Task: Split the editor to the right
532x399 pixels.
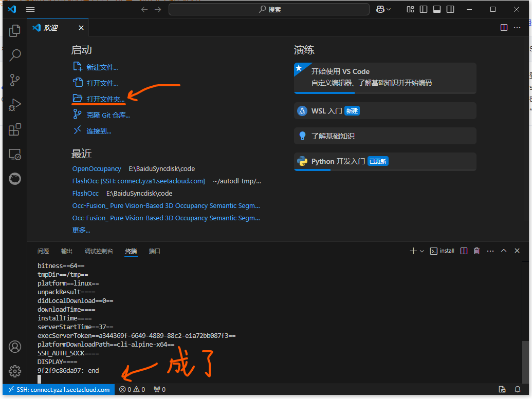Action: click(x=504, y=27)
